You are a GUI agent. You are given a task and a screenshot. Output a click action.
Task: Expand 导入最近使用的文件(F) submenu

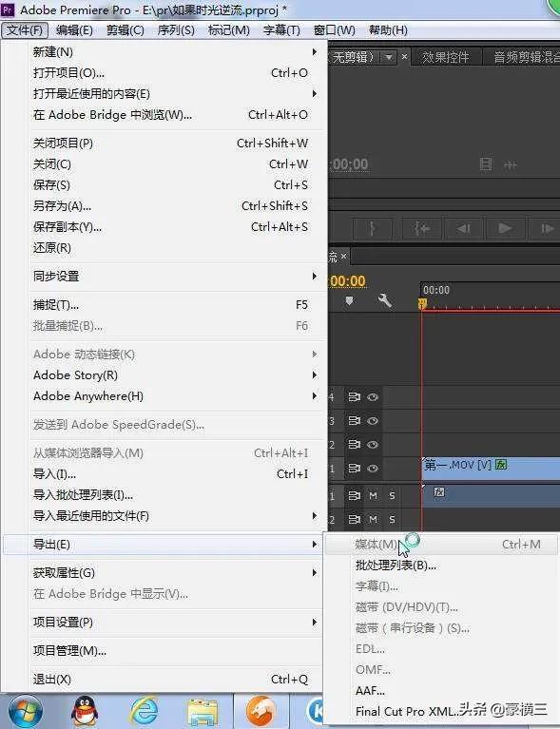(175, 516)
